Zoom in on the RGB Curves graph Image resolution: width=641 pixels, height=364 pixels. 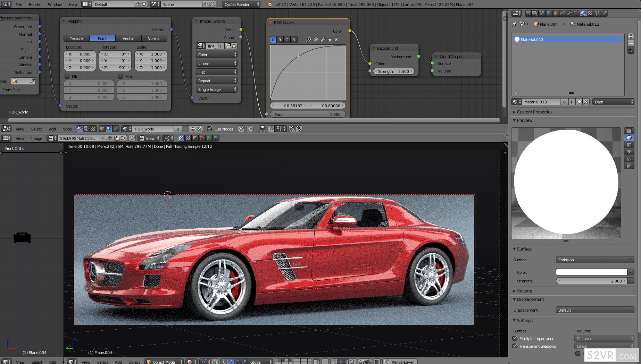309,40
